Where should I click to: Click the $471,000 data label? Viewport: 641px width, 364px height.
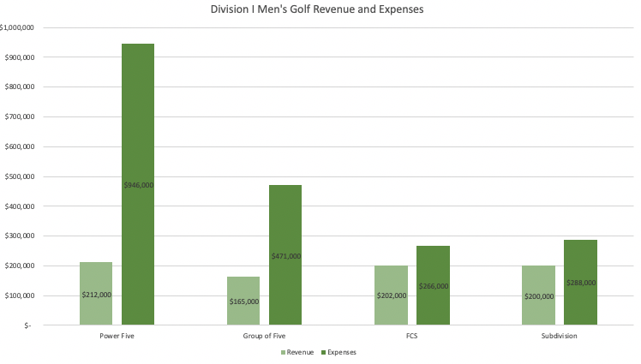click(285, 256)
